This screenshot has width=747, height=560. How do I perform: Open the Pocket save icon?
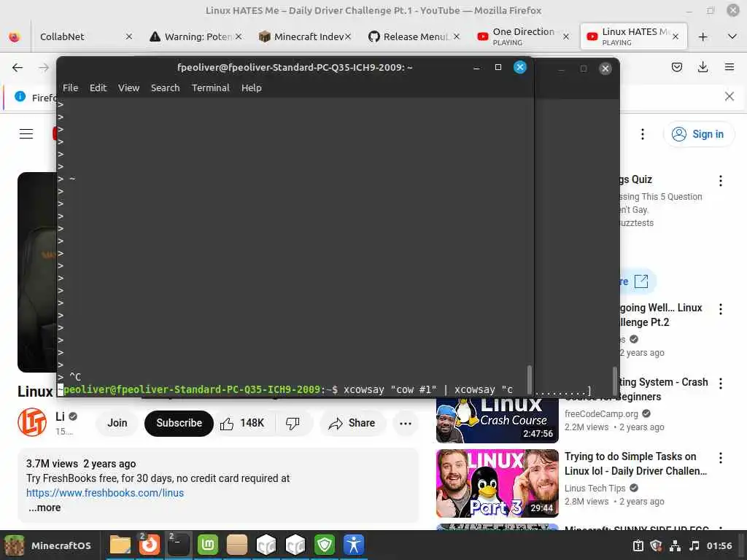(x=676, y=67)
